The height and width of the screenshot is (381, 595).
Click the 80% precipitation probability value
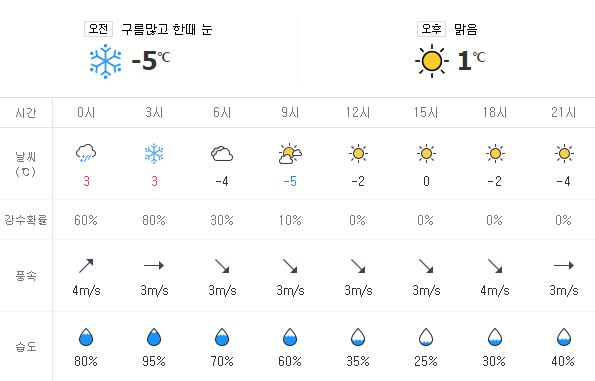tap(154, 220)
